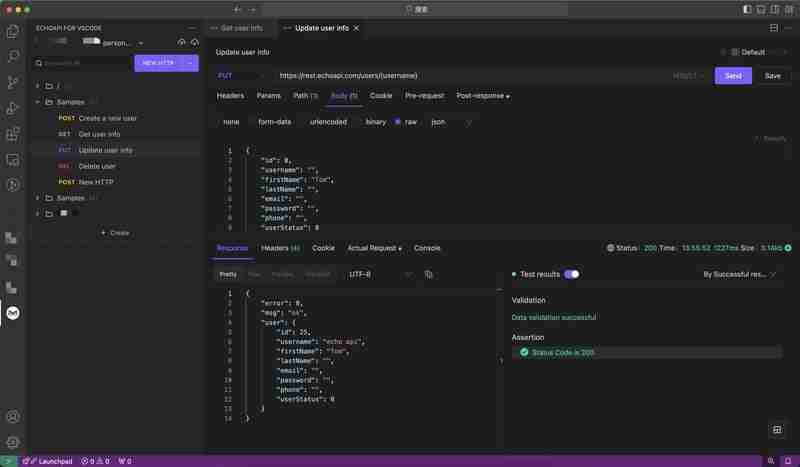Screen dimensions: 800x467
Task: Click the notifications bell in status bar
Action: [788, 461]
